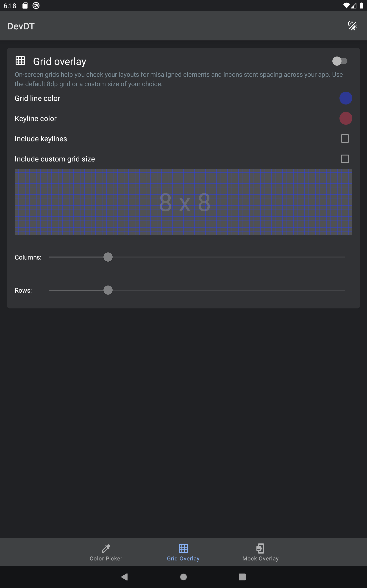Open the Grid line color swatch

click(346, 98)
